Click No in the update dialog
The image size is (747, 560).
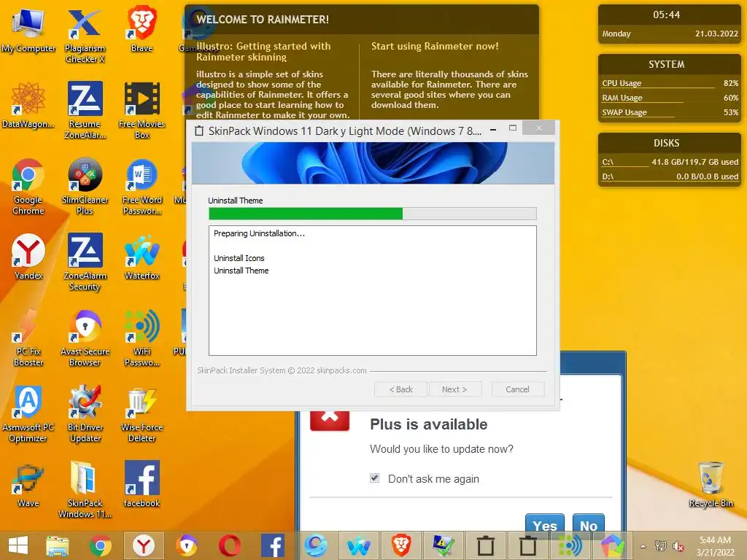(x=589, y=524)
